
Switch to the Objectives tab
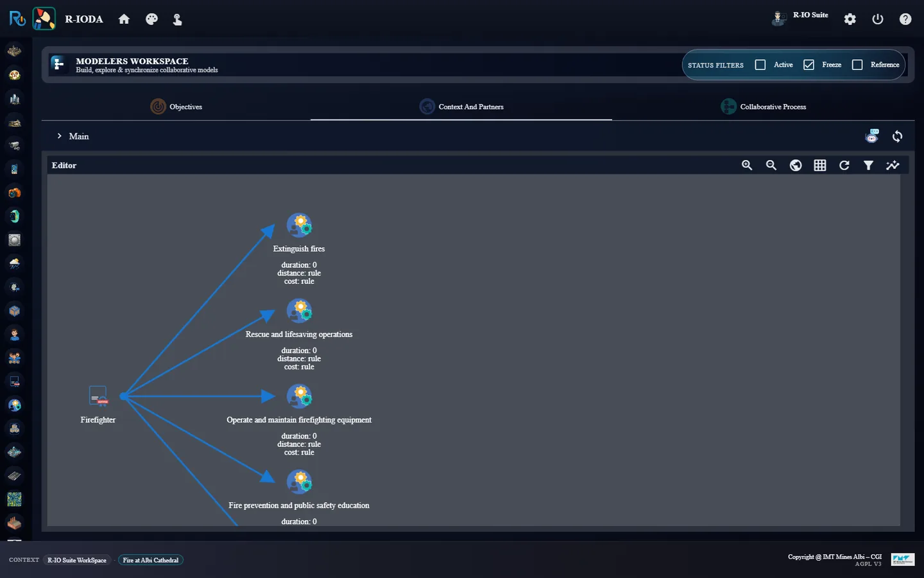click(176, 107)
